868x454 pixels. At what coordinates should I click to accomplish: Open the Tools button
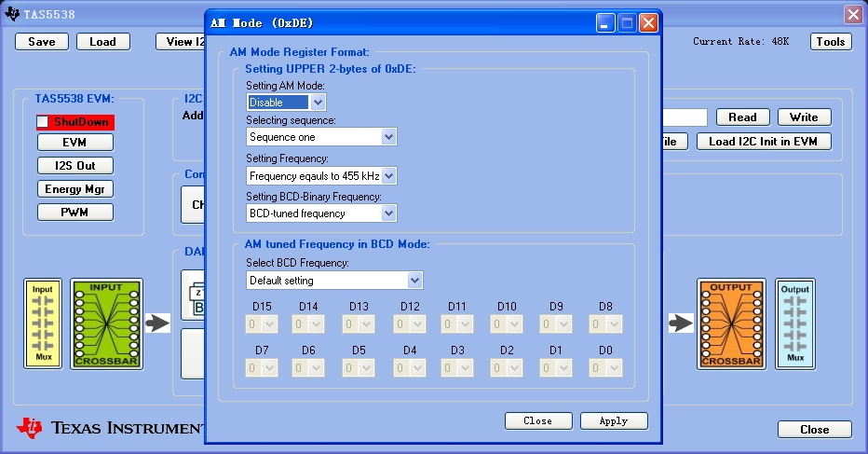[831, 42]
